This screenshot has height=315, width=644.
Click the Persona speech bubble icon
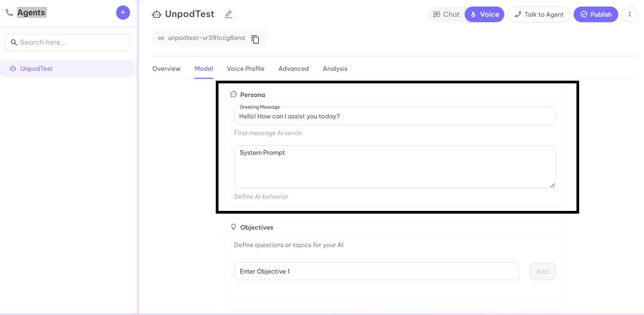[x=234, y=94]
